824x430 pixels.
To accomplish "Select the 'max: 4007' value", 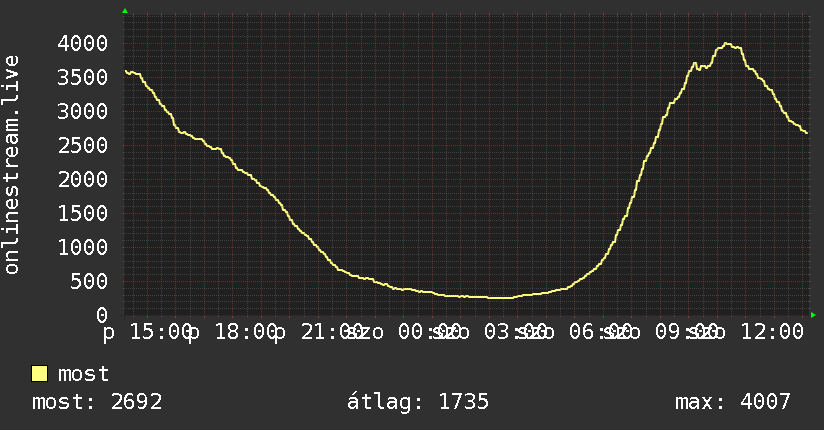I will pos(733,402).
